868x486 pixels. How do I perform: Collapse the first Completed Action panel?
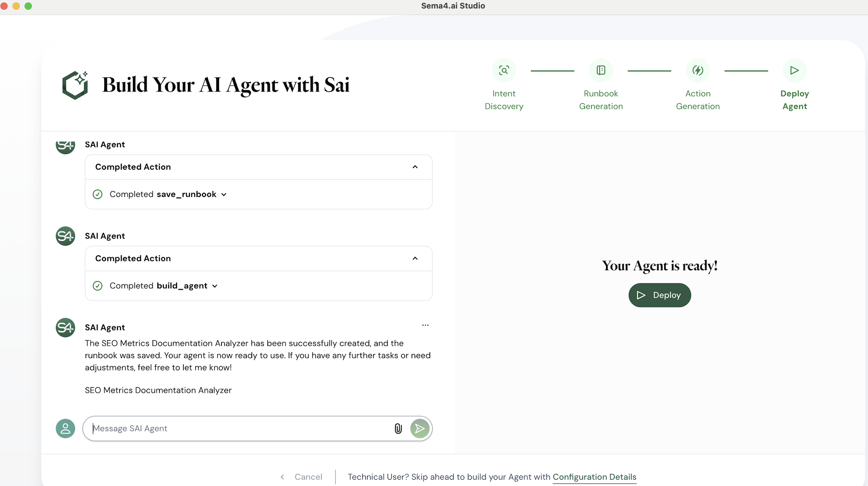pyautogui.click(x=415, y=167)
